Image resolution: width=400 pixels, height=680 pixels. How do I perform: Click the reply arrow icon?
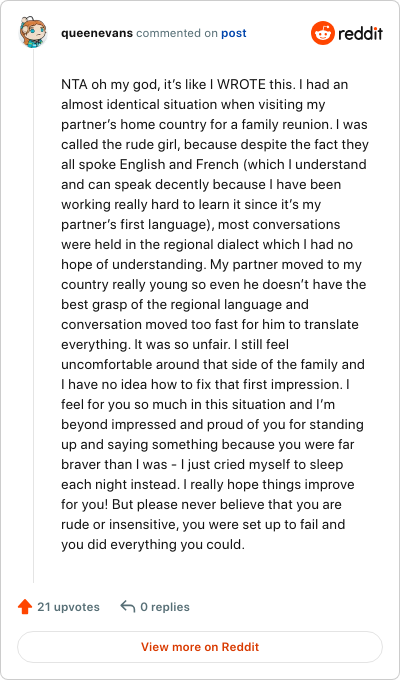point(128,607)
